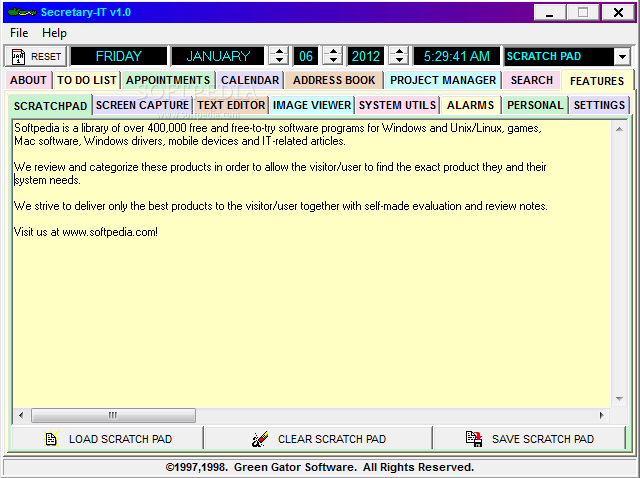Click SAVE SCRATCH PAD button text
Screen dimensions: 640x478
point(543,439)
